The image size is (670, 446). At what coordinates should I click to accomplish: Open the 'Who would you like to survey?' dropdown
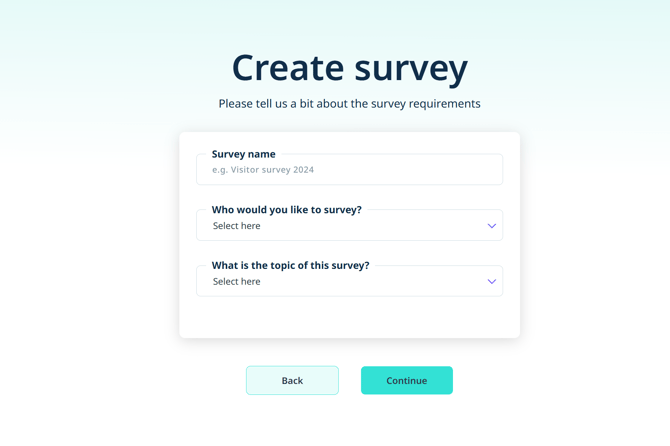click(x=349, y=226)
